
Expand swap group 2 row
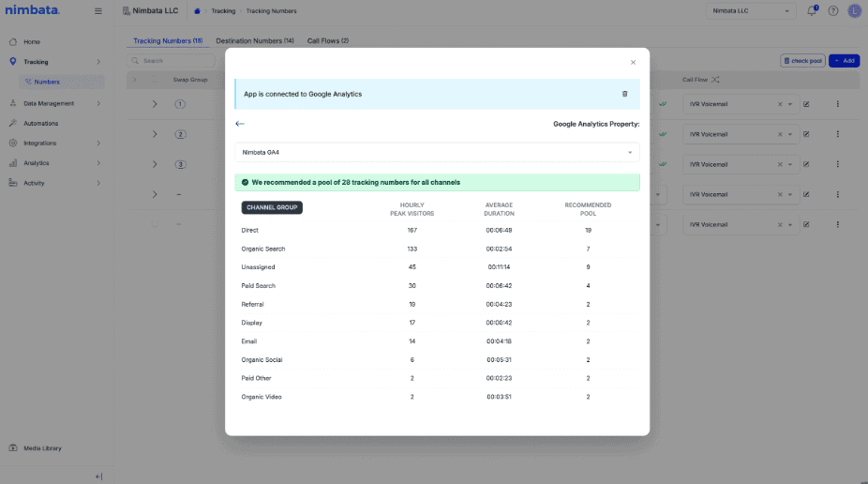point(155,134)
